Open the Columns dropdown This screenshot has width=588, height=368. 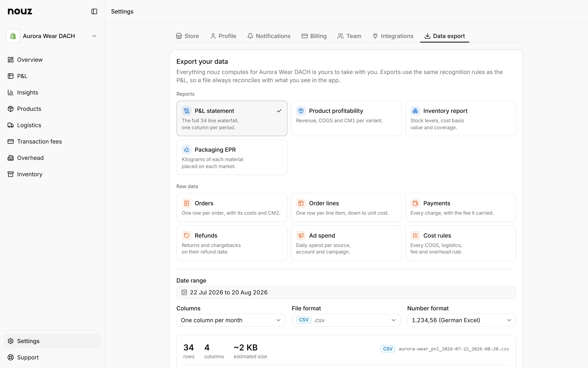[231, 320]
